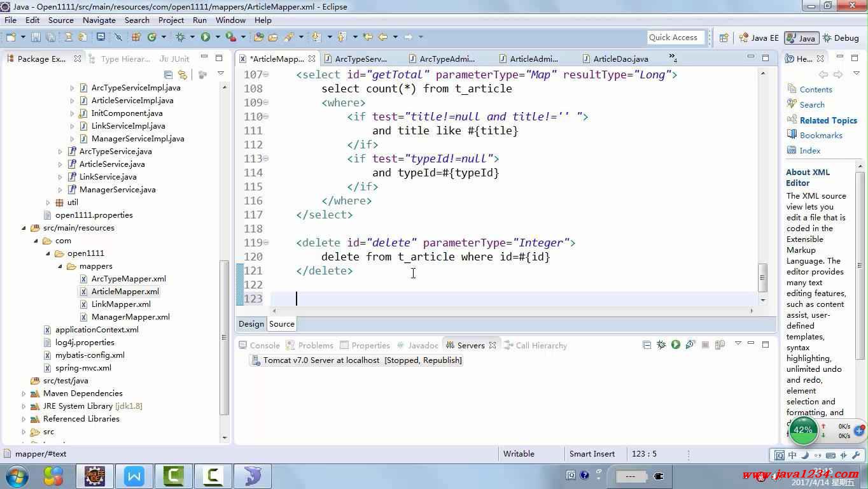868x489 pixels.
Task: Click the Eclipse Java EE IDE taskbar icon
Action: [95, 476]
